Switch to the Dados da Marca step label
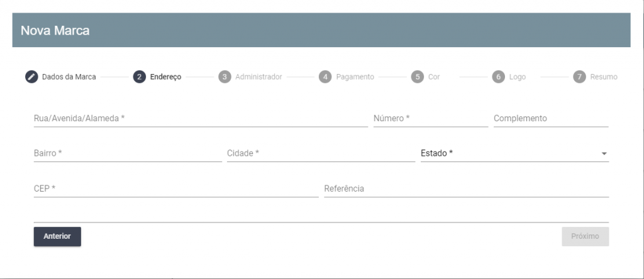 [69, 77]
